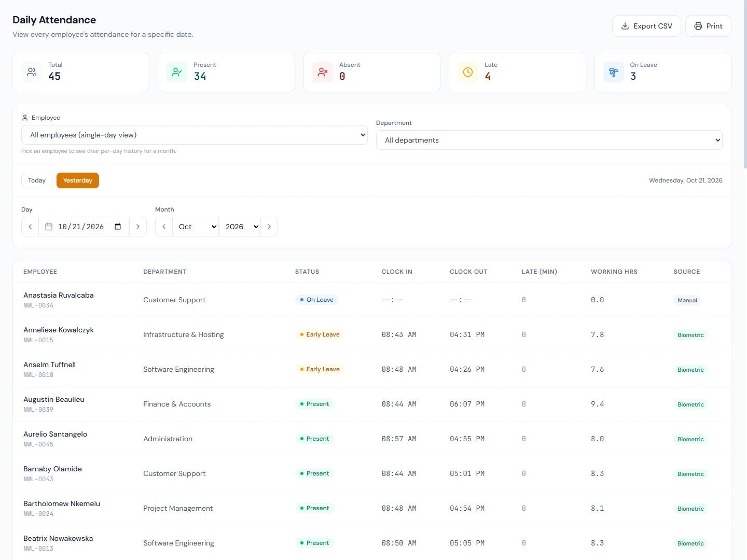Click employee ID NWL-0024
747x560 pixels.
[x=38, y=514]
